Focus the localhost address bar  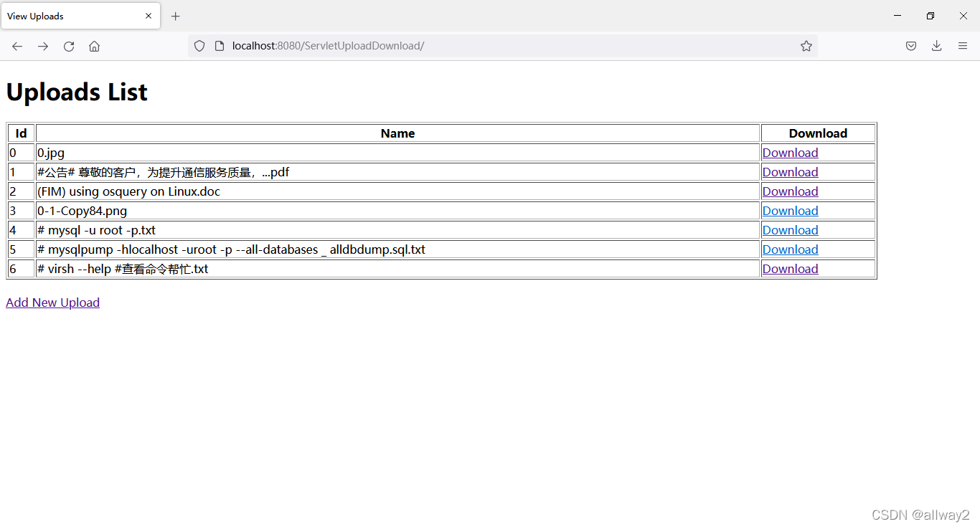(502, 46)
